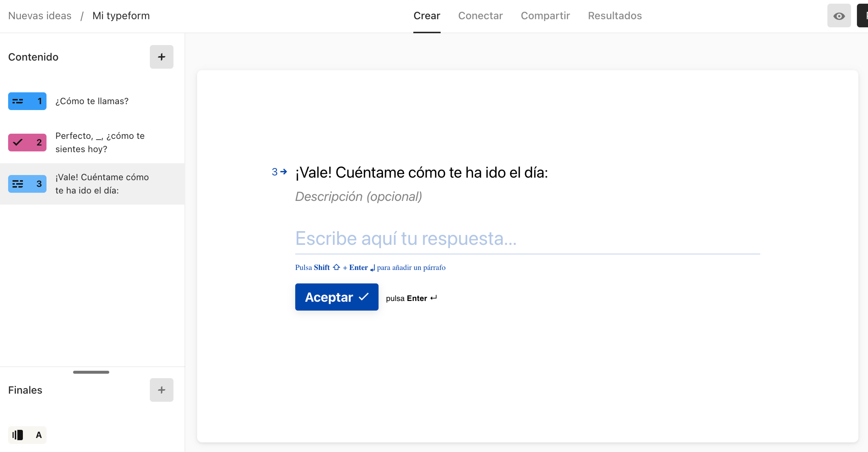The width and height of the screenshot is (868, 452).
Task: Edit the question title '¡Vale! Cuéntame cómo...'
Action: coord(421,172)
